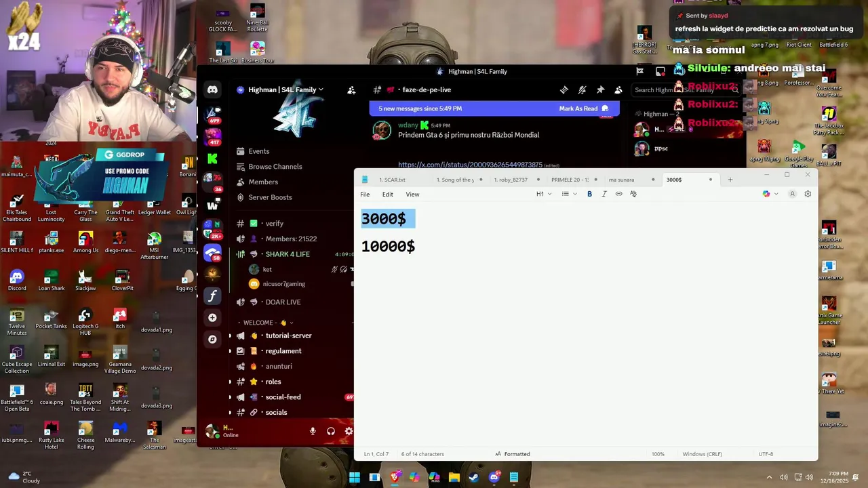The width and height of the screenshot is (868, 488).
Task: Click Discord Add a Server plus icon
Action: (212, 317)
